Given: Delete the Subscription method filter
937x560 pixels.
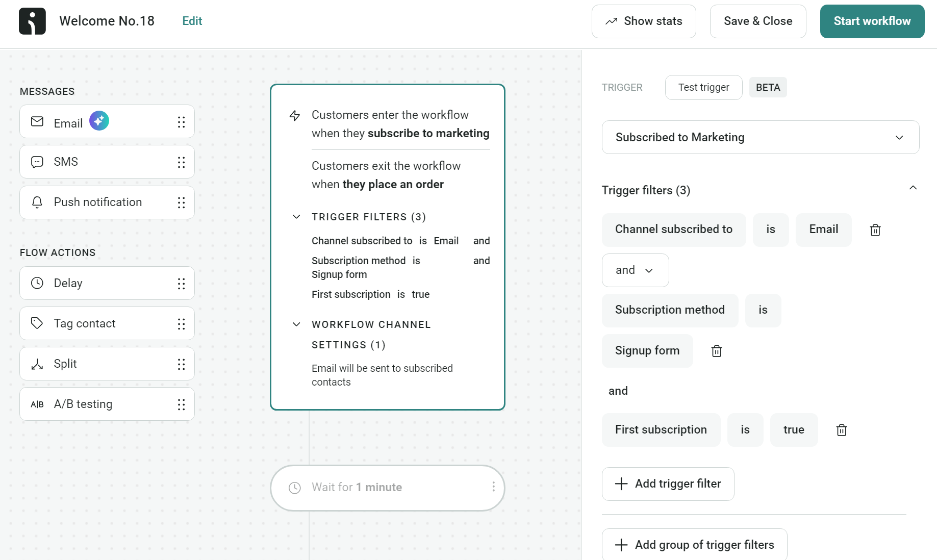Looking at the screenshot, I should pyautogui.click(x=716, y=351).
